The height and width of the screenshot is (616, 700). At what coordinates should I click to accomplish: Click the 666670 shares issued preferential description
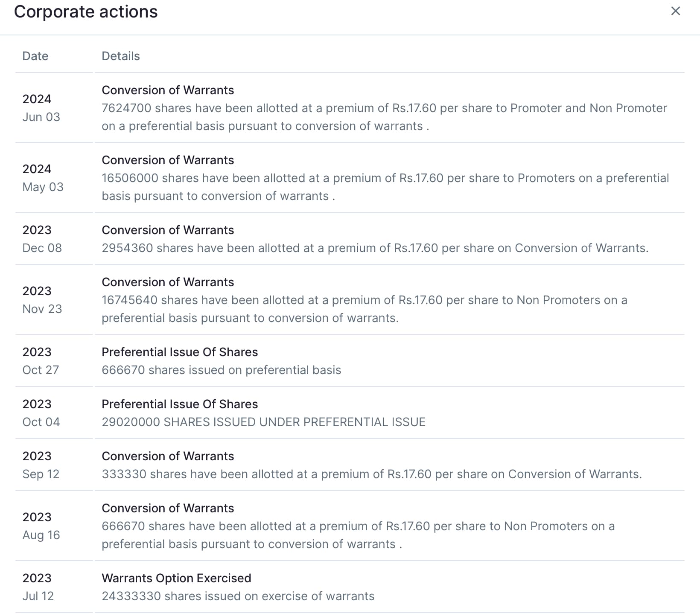[222, 370]
